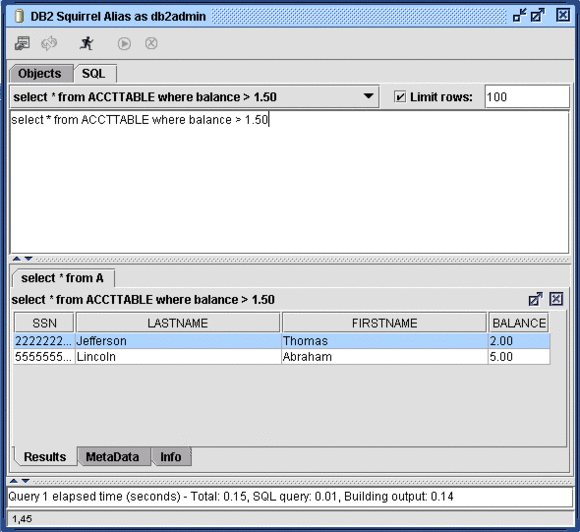Toggle the Limit rows checkbox

tap(400, 97)
